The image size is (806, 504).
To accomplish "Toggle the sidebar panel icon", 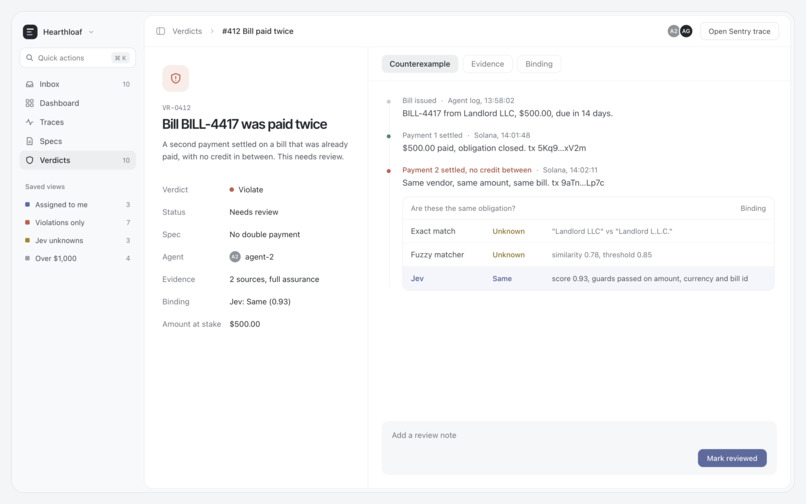I will [160, 31].
